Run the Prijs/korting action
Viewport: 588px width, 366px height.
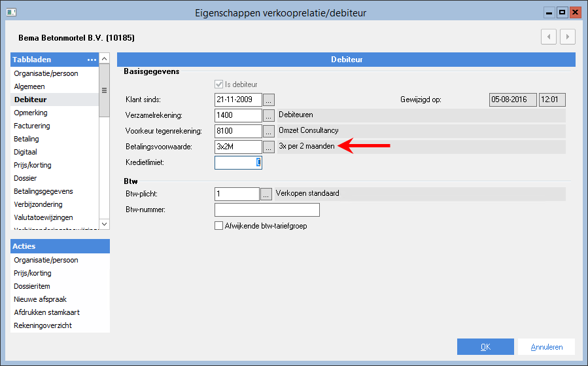60,273
